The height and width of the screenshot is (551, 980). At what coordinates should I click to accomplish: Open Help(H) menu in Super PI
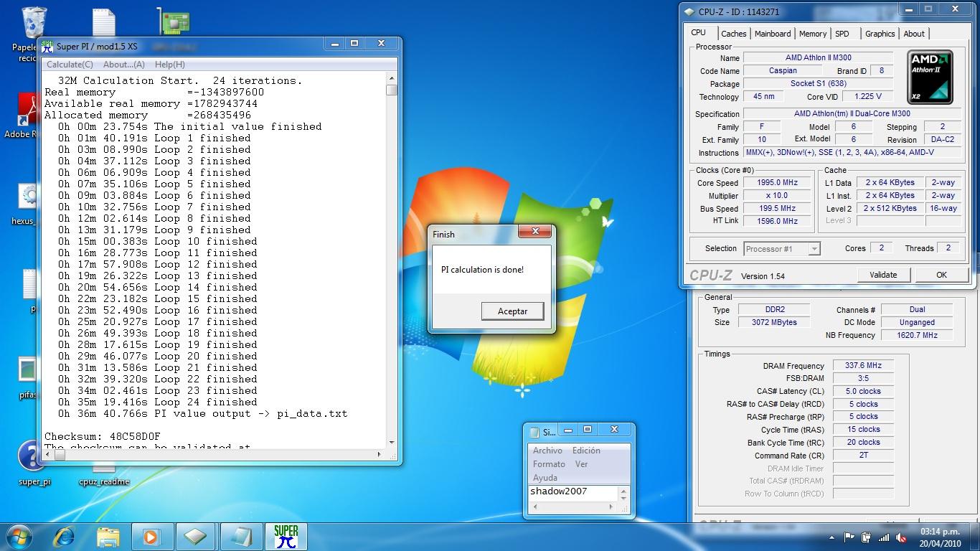click(x=170, y=65)
